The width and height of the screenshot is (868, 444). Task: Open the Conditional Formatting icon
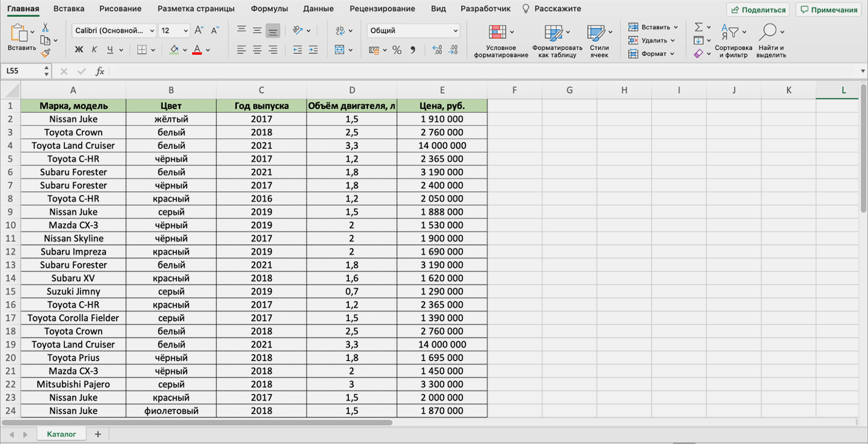point(498,32)
